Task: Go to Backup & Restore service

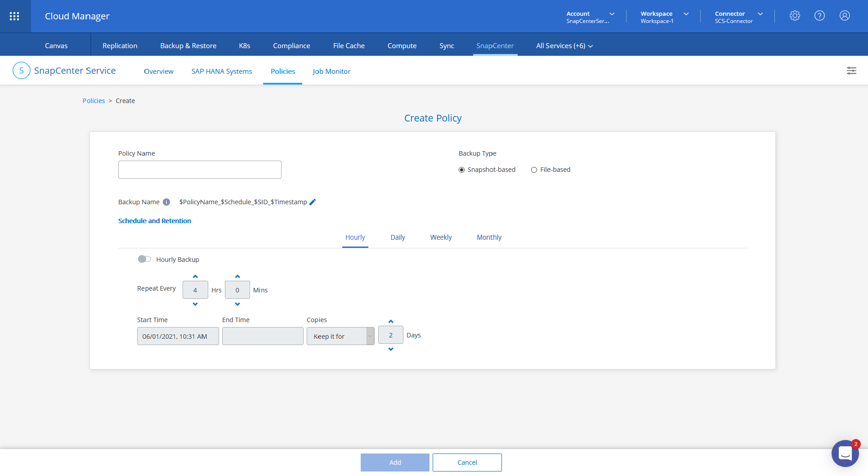Action: click(x=188, y=46)
